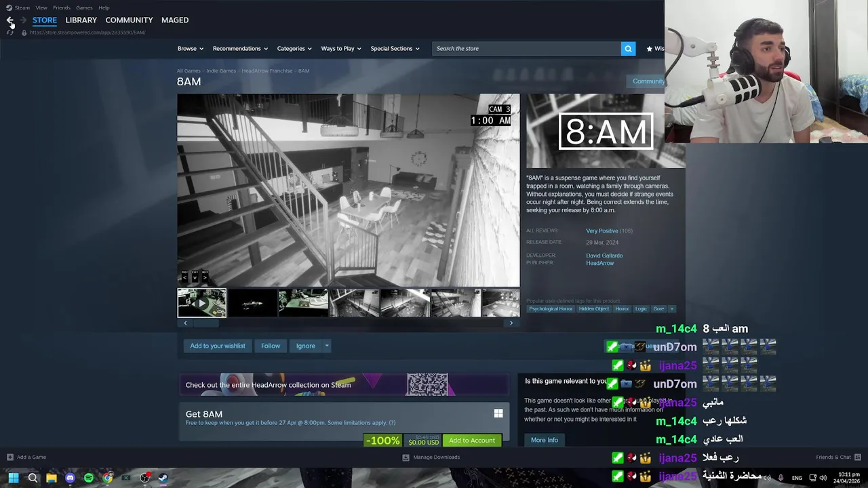The image size is (868, 488).
Task: Go to the STORE tab
Action: click(x=45, y=20)
